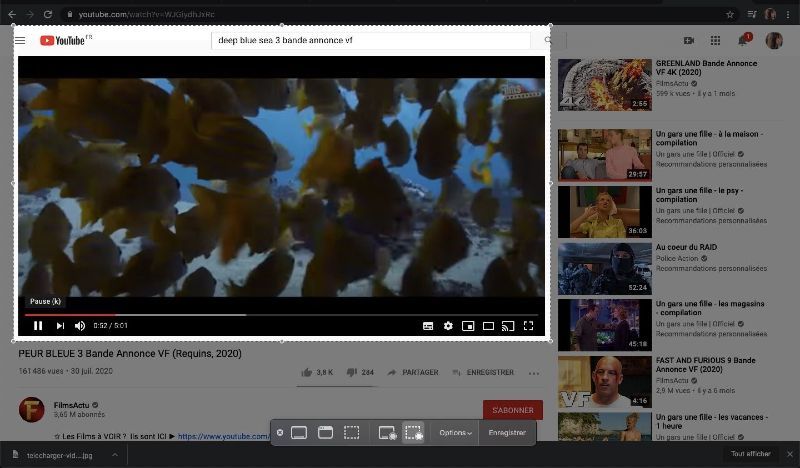Open FilmsActu channel avatar
The image size is (800, 468).
[32, 409]
